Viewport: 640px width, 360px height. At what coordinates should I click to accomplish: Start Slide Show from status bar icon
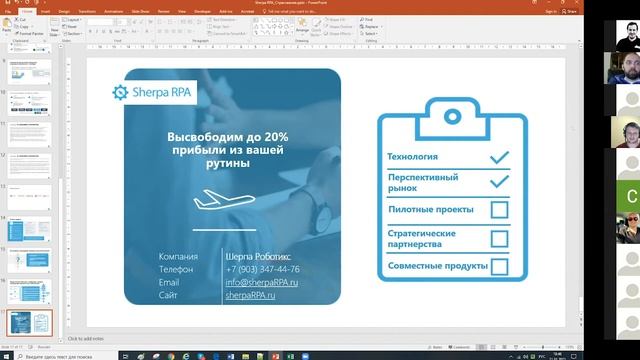[x=516, y=347]
